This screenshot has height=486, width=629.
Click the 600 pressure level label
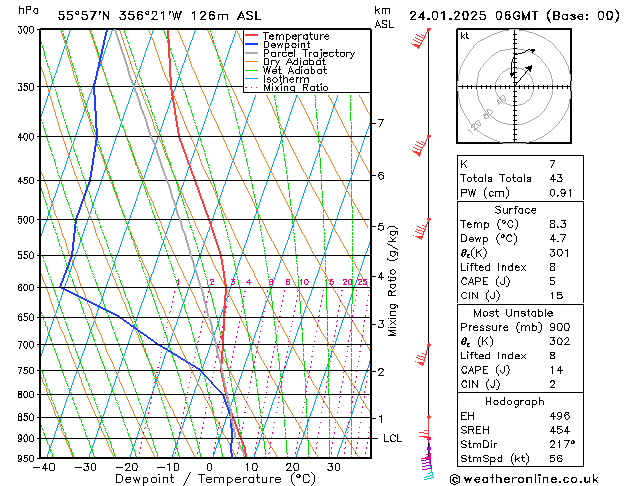tap(28, 288)
